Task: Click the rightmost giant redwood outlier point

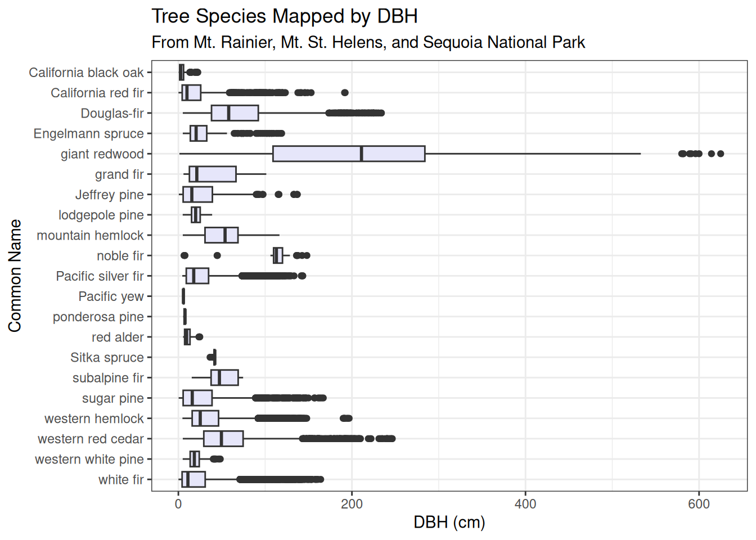Action: [720, 154]
